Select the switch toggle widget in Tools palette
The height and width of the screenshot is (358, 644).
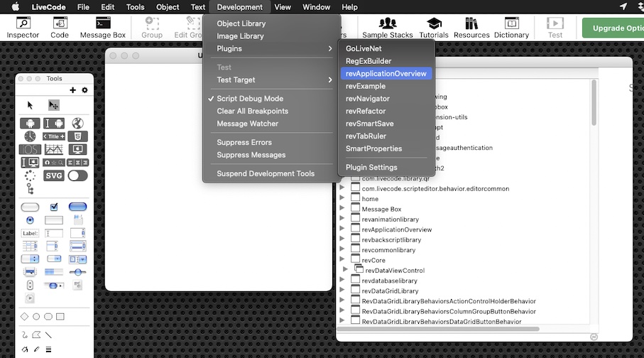[x=77, y=175]
